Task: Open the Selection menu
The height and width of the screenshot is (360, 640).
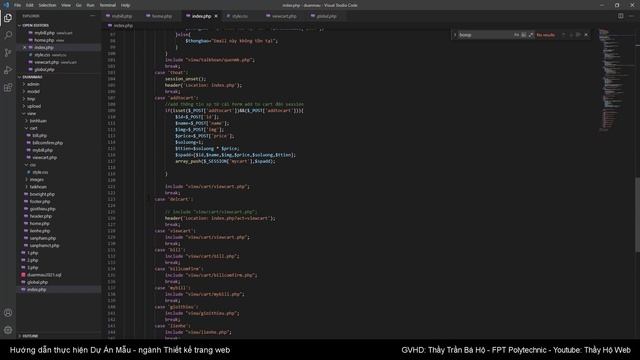Action: coord(47,5)
